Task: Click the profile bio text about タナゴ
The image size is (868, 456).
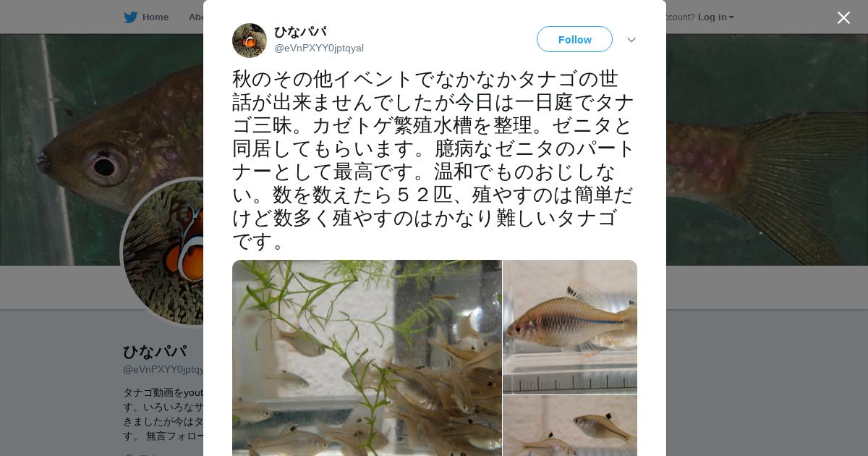Action: pos(163,414)
